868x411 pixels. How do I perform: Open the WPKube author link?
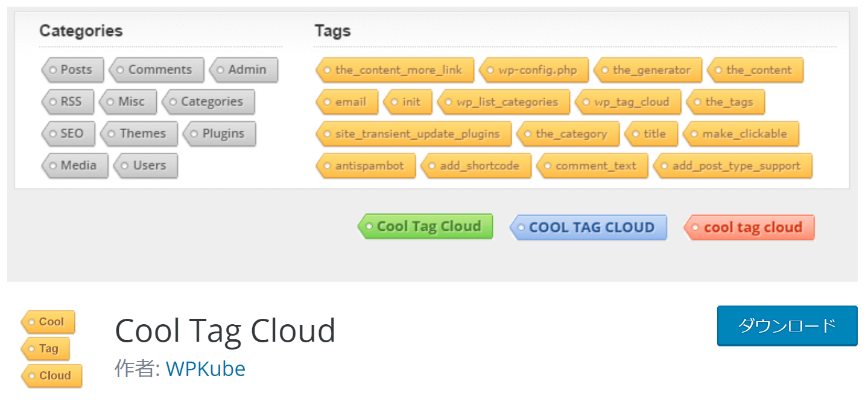coord(205,368)
